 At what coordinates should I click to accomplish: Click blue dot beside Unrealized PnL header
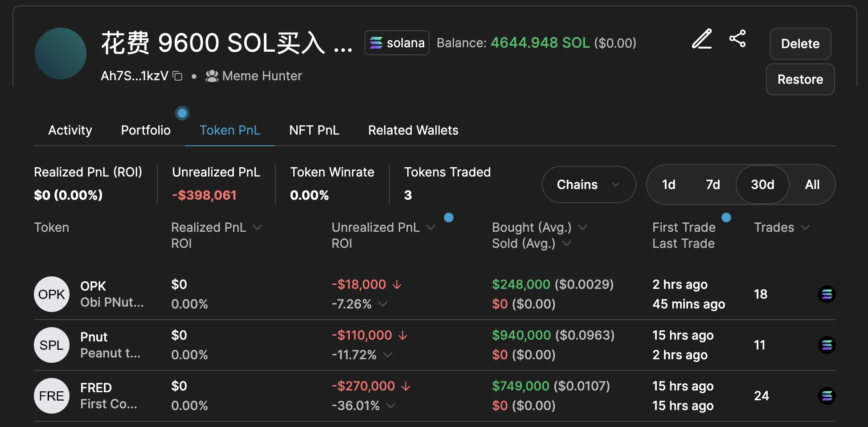click(x=449, y=218)
